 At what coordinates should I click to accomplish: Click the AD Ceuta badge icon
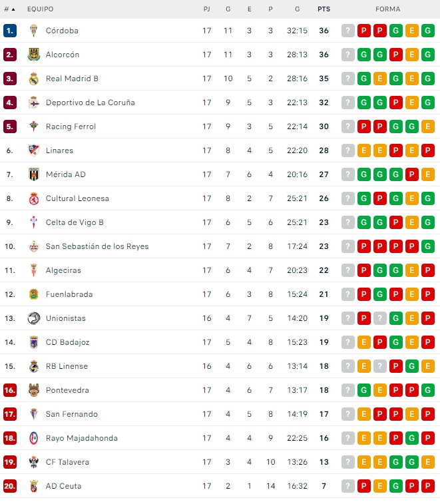tap(34, 486)
